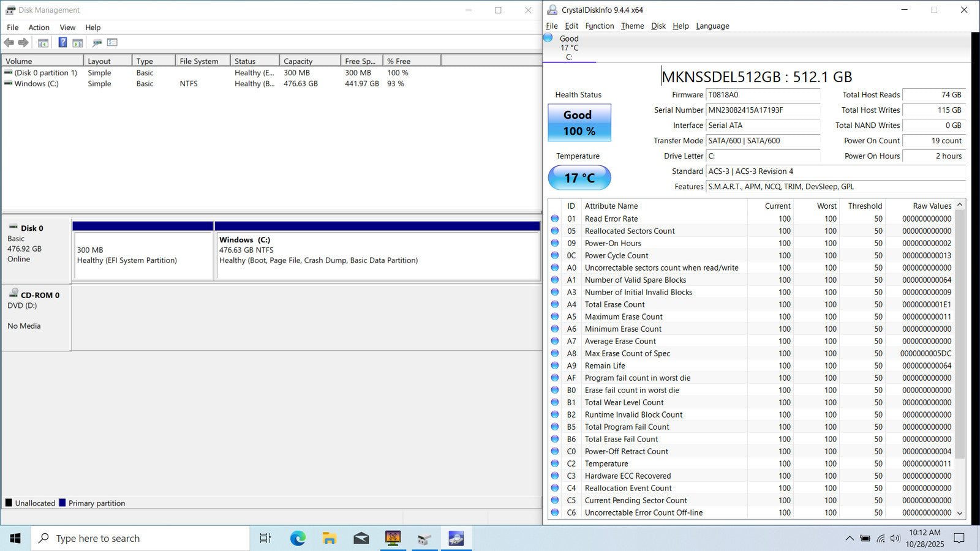
Task: Click the Rescan Disks toolbar icon
Action: click(x=97, y=43)
